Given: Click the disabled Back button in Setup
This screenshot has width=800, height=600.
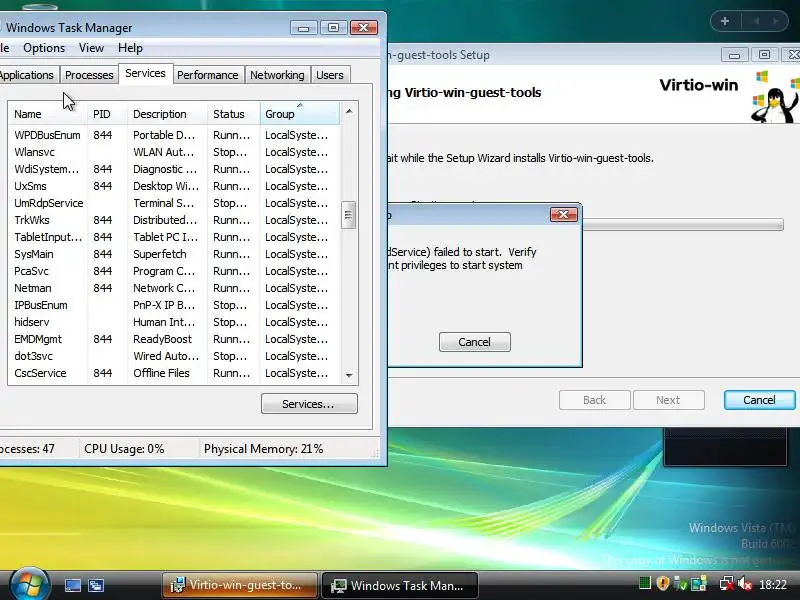Looking at the screenshot, I should (594, 400).
